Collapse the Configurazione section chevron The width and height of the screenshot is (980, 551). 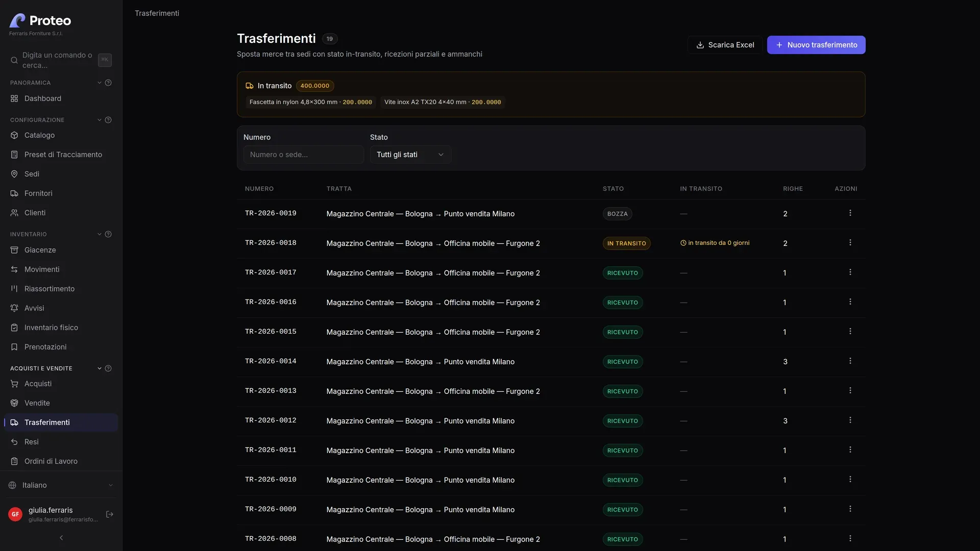click(100, 120)
